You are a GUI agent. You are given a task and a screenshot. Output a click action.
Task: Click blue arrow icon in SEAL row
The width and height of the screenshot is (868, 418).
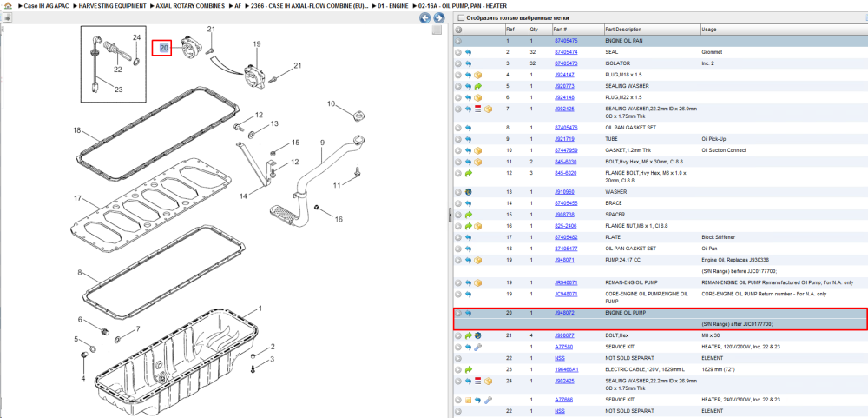(x=469, y=52)
